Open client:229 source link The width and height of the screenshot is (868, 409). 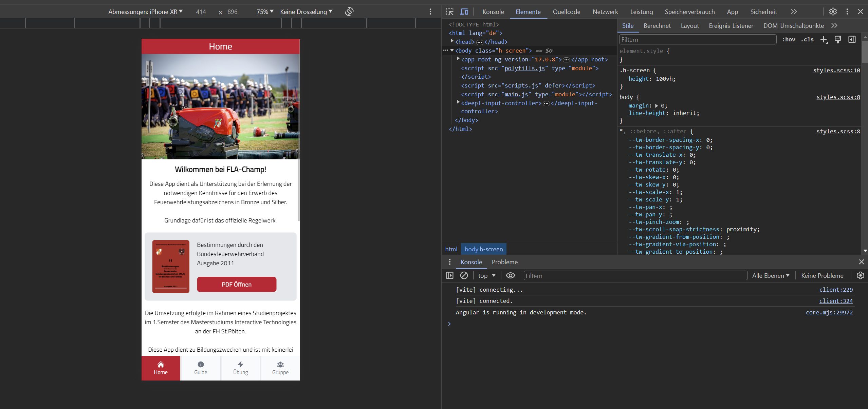pyautogui.click(x=836, y=289)
